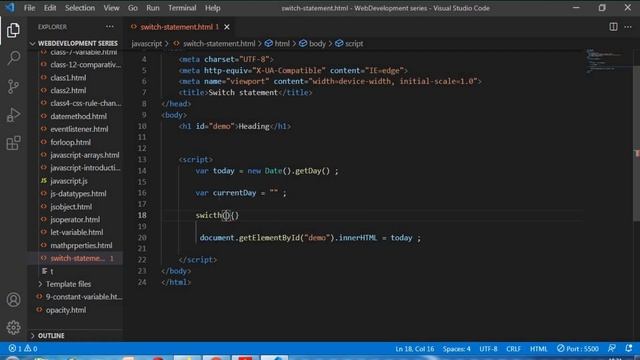
Task: Open class-12-comparativ... file
Action: [x=76, y=64]
